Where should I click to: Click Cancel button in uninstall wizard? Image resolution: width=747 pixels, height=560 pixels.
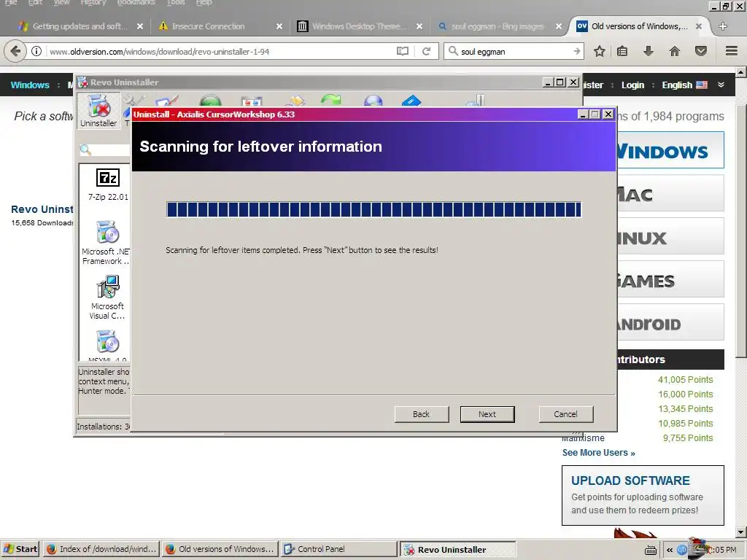(565, 414)
